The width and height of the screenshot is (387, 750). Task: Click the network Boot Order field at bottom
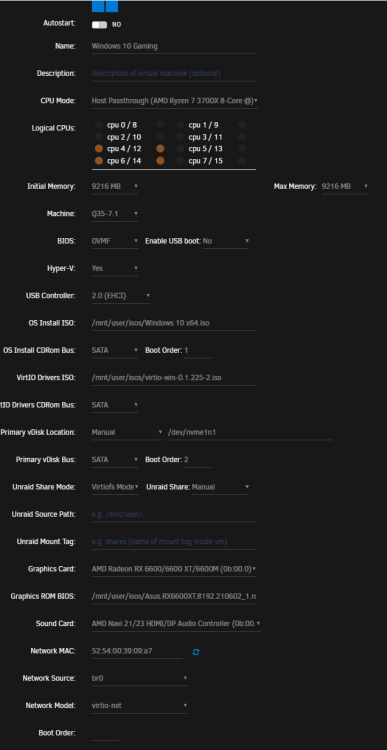click(x=105, y=733)
